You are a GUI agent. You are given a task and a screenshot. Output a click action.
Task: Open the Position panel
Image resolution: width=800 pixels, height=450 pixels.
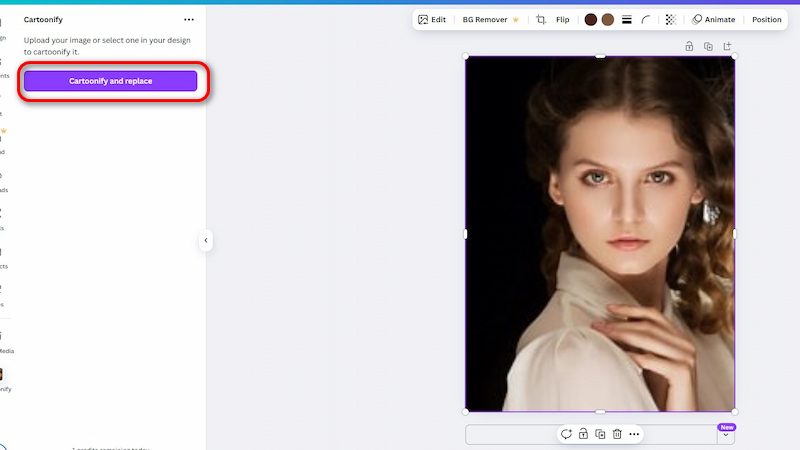766,19
